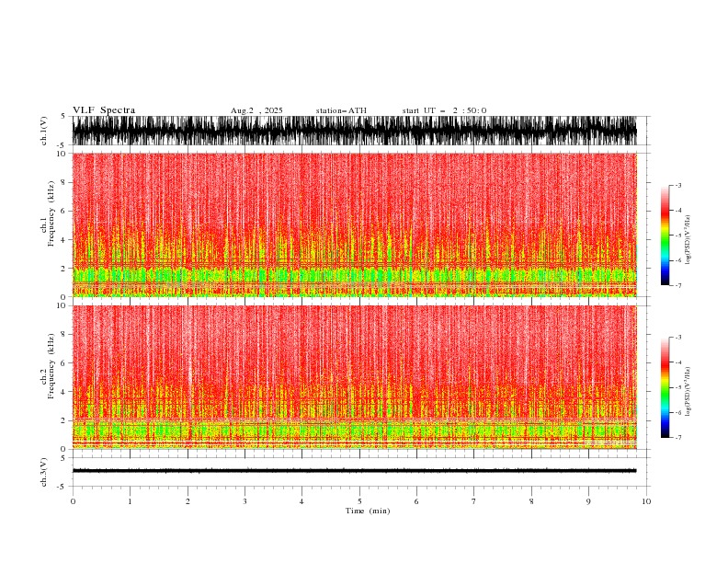Viewport: 728px width, 563px height.
Task: Click the ch.2 colorbar "log(PSD)(V²/Hz)" label
Action: tap(688, 392)
